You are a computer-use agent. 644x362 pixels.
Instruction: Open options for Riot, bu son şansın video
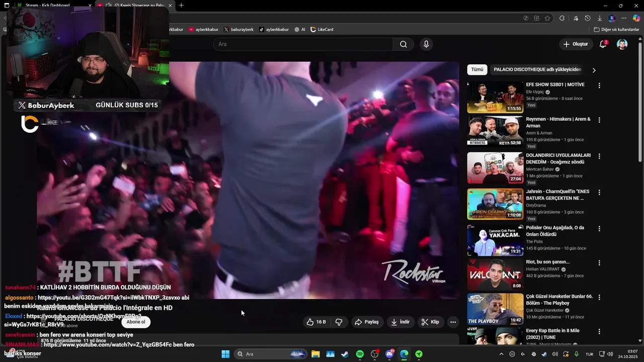click(599, 263)
